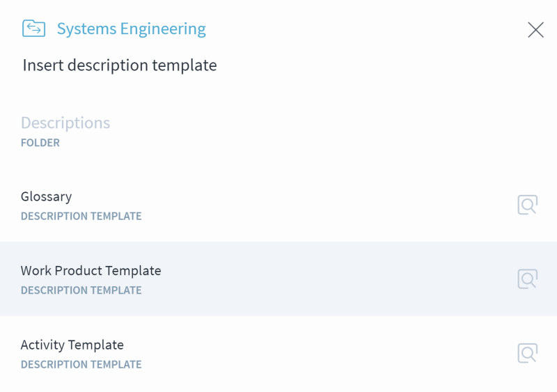Click the Insert description template heading
557x392 pixels.
tap(120, 65)
